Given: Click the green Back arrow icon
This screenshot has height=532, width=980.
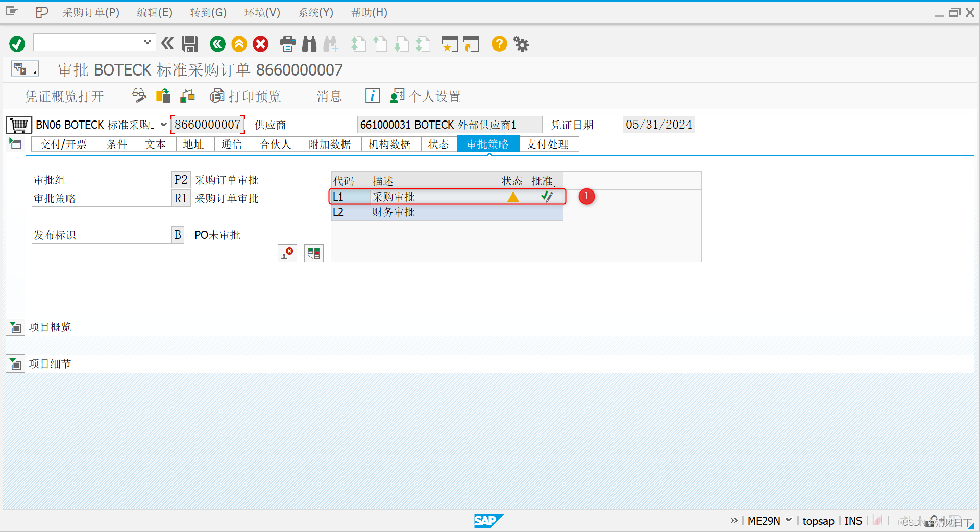Looking at the screenshot, I should (x=218, y=44).
